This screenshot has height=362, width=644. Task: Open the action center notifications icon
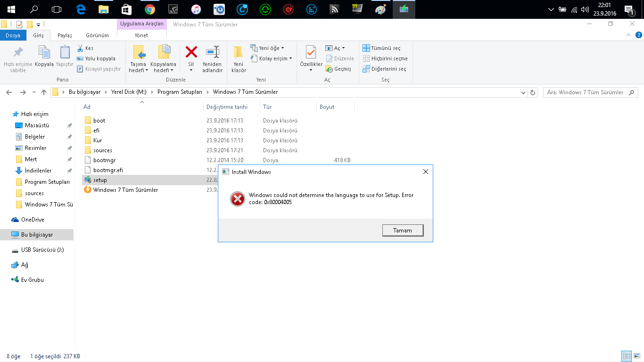coord(629,9)
